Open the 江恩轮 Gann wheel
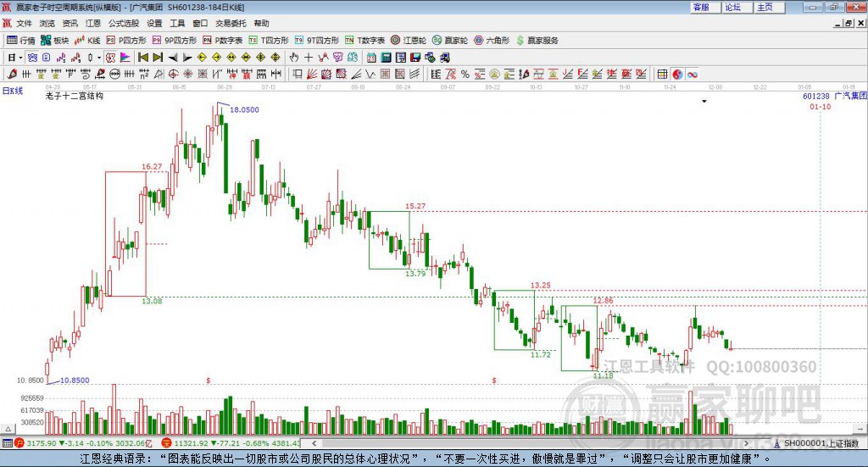The image size is (868, 467). click(x=409, y=41)
